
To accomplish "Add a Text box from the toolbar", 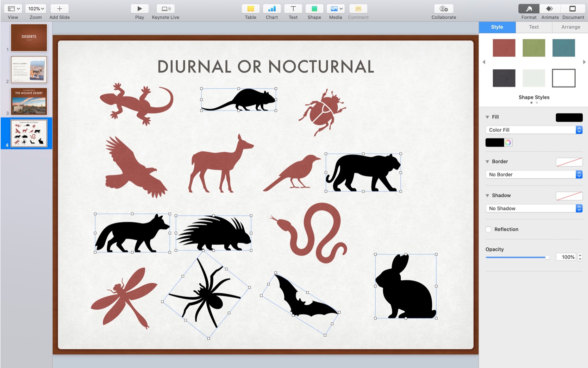I will click(293, 9).
